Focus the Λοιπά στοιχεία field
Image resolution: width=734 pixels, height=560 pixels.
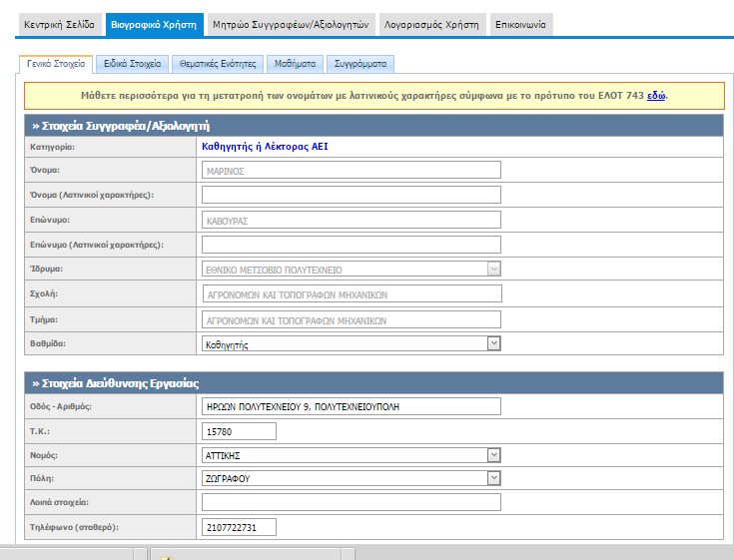coord(352,502)
